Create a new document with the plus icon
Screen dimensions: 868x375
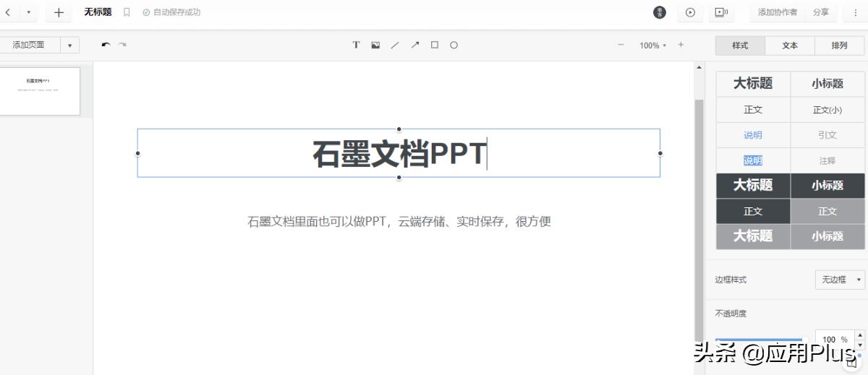(x=59, y=12)
